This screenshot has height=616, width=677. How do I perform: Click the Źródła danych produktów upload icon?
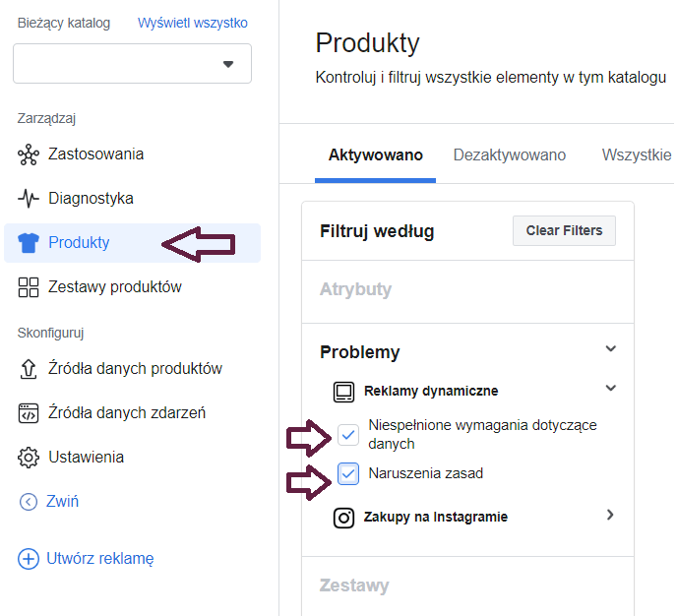point(29,369)
